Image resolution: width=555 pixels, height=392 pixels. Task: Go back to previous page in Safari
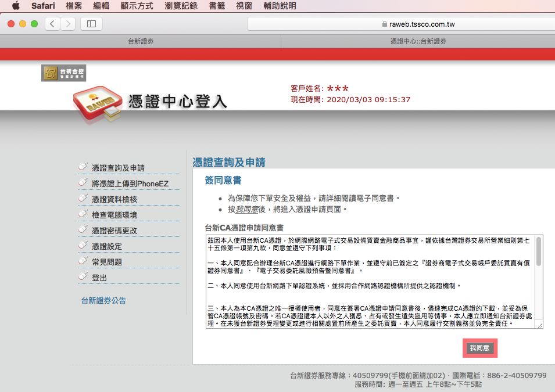(52, 24)
